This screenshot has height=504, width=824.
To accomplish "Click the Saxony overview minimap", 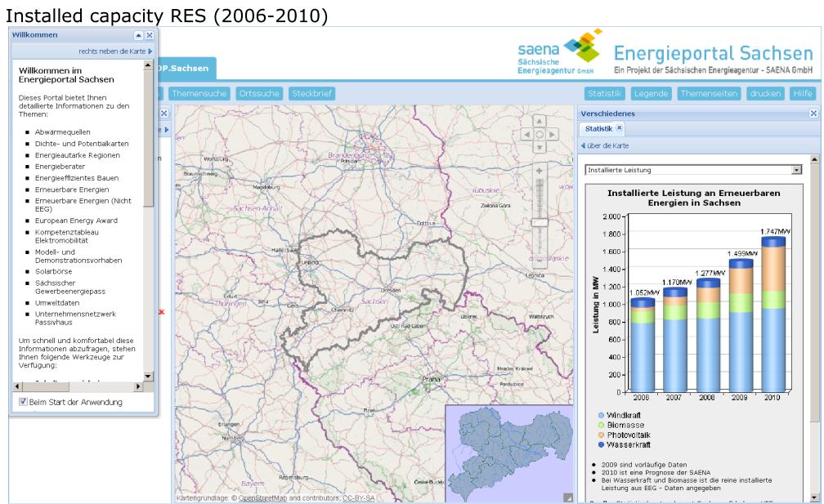I will (x=510, y=454).
